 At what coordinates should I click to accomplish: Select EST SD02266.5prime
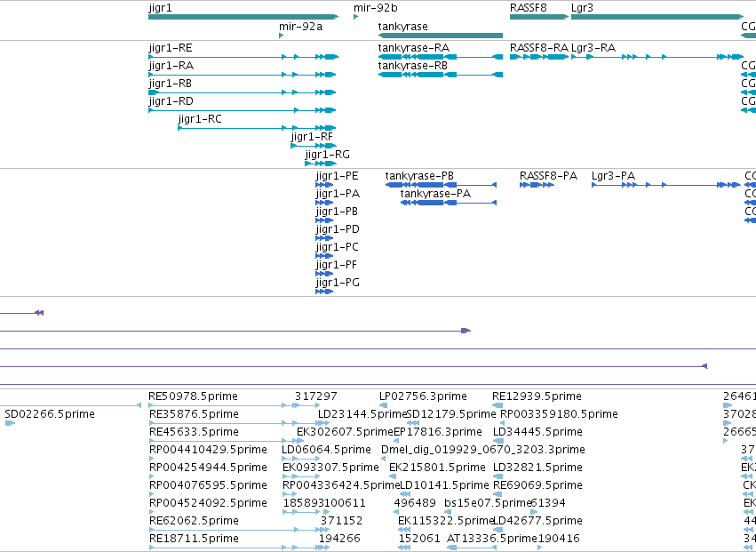click(50, 414)
